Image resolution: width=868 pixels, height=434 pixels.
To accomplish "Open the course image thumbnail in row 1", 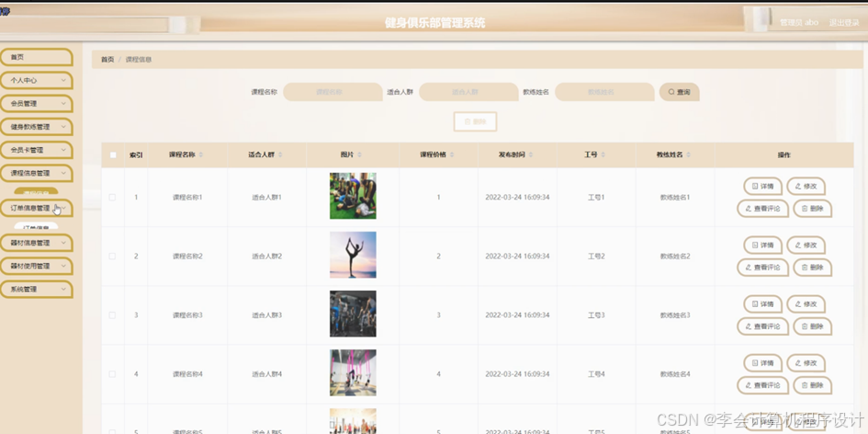I will 354,196.
